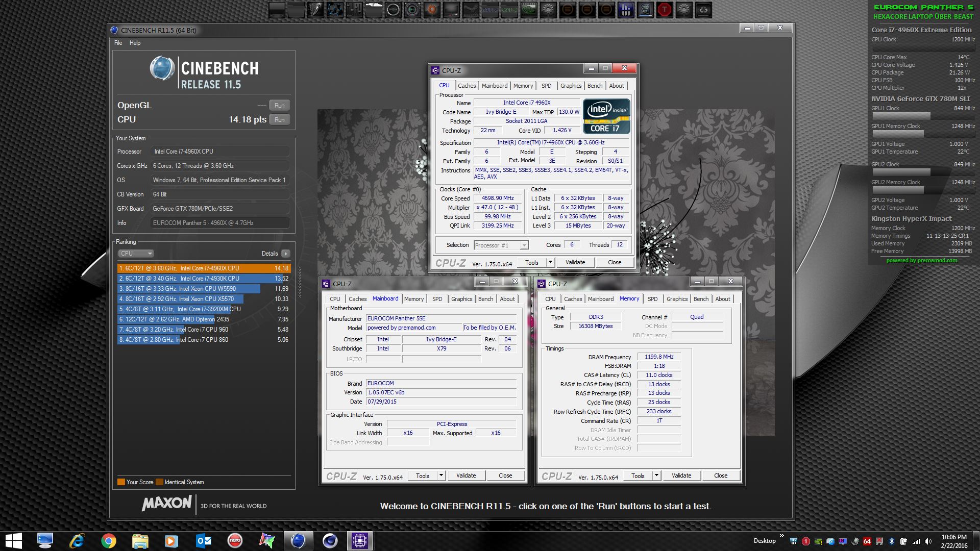Select the SPD tab in Memory CPU-Z window

(x=652, y=299)
